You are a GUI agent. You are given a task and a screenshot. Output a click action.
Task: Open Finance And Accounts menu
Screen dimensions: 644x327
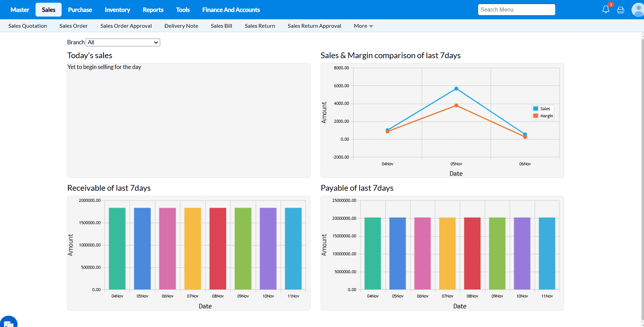coord(231,10)
